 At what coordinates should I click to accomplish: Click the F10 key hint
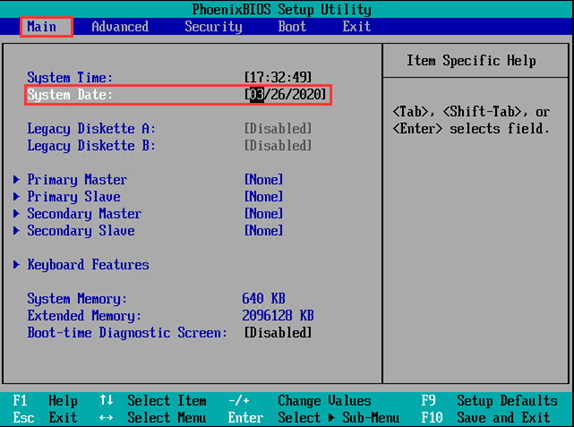click(x=432, y=418)
